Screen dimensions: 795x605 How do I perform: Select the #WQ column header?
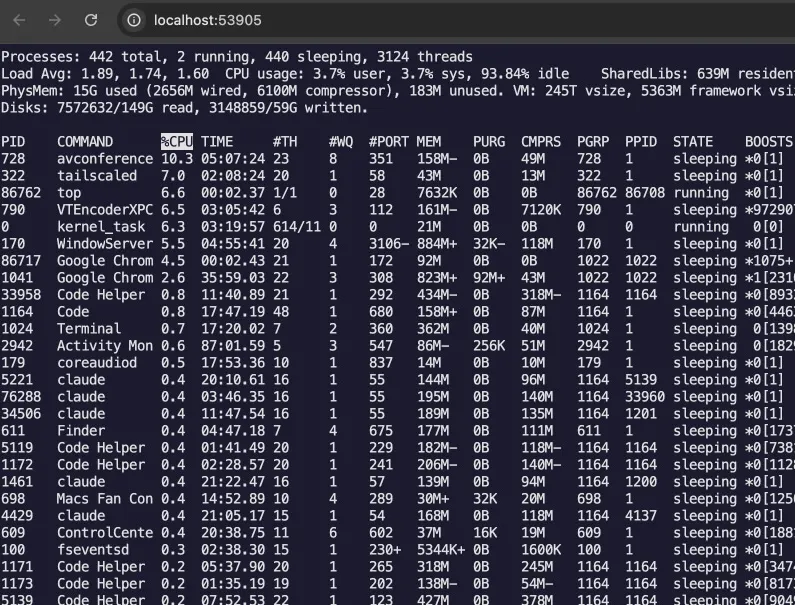click(x=341, y=141)
